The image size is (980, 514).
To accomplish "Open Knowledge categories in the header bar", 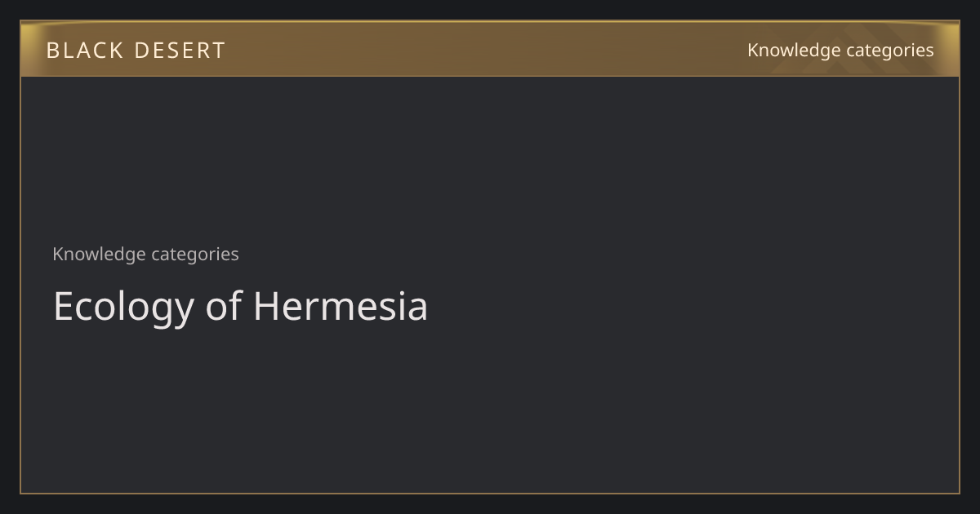I will tap(840, 50).
